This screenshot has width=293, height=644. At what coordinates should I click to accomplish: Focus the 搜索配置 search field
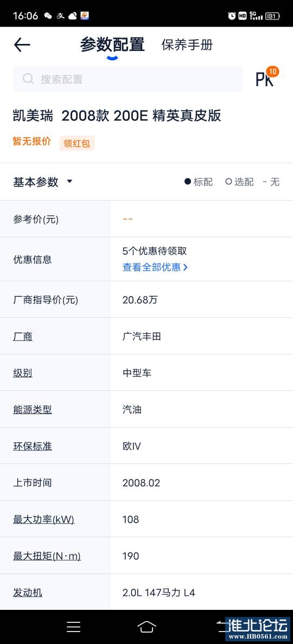(128, 79)
